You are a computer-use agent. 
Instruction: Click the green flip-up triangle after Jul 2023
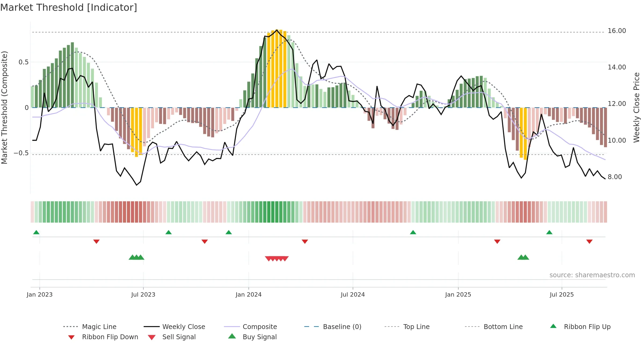click(169, 232)
